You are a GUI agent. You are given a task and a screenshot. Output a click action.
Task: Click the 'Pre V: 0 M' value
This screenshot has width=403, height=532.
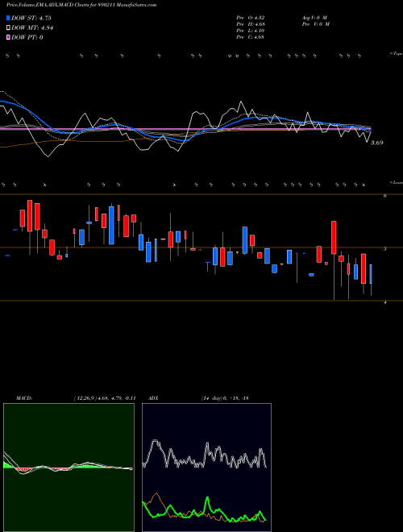(315, 24)
